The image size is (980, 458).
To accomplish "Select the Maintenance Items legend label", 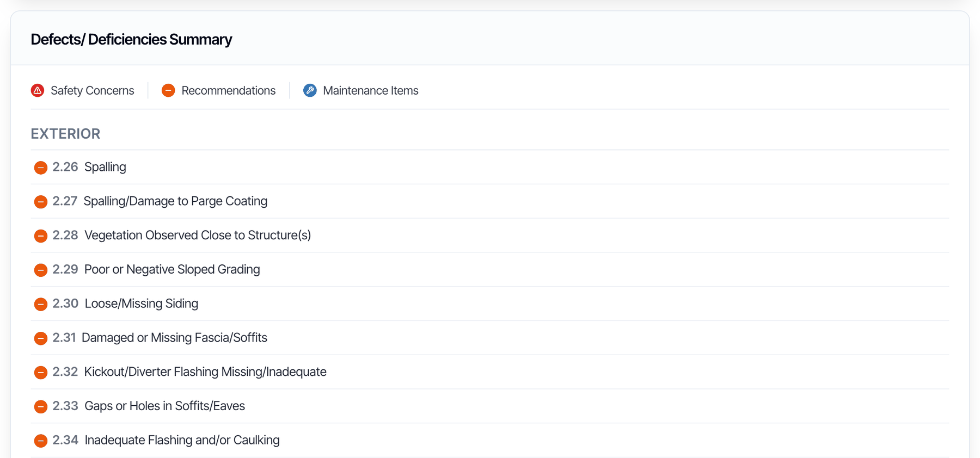I will pyautogui.click(x=371, y=90).
